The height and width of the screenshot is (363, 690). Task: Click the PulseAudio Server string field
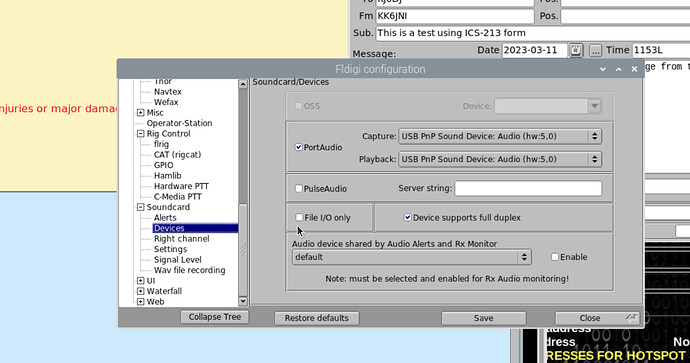528,188
